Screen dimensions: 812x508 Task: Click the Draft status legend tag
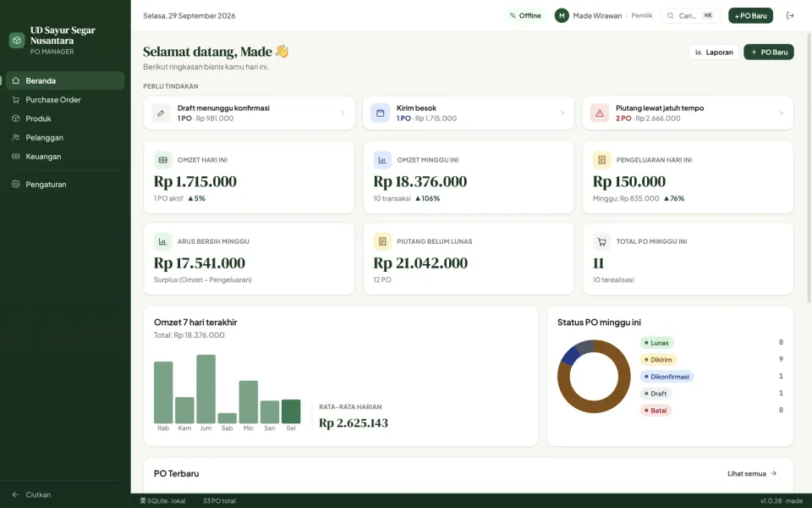(x=656, y=394)
